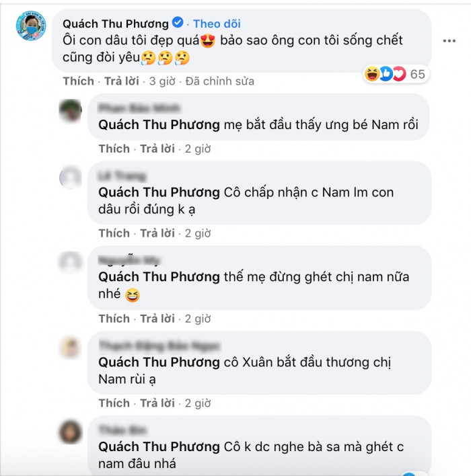
Task: Open the avatar of the last reply's commenter
Action: (71, 432)
